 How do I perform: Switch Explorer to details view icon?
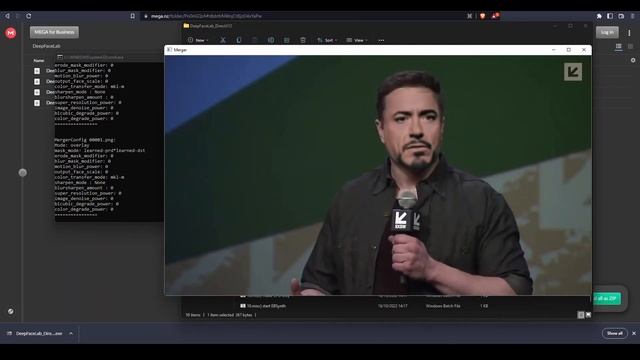[x=581, y=315]
